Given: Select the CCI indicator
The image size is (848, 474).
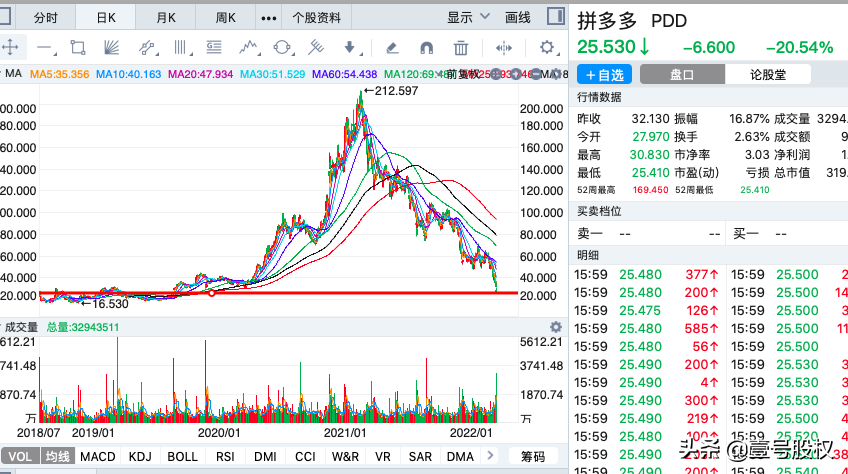Looking at the screenshot, I should click(x=305, y=456).
